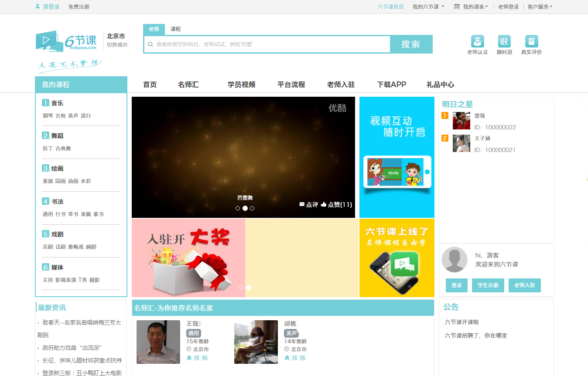
Task: Click the 老师认证 teacher certification icon
Action: [x=478, y=40]
